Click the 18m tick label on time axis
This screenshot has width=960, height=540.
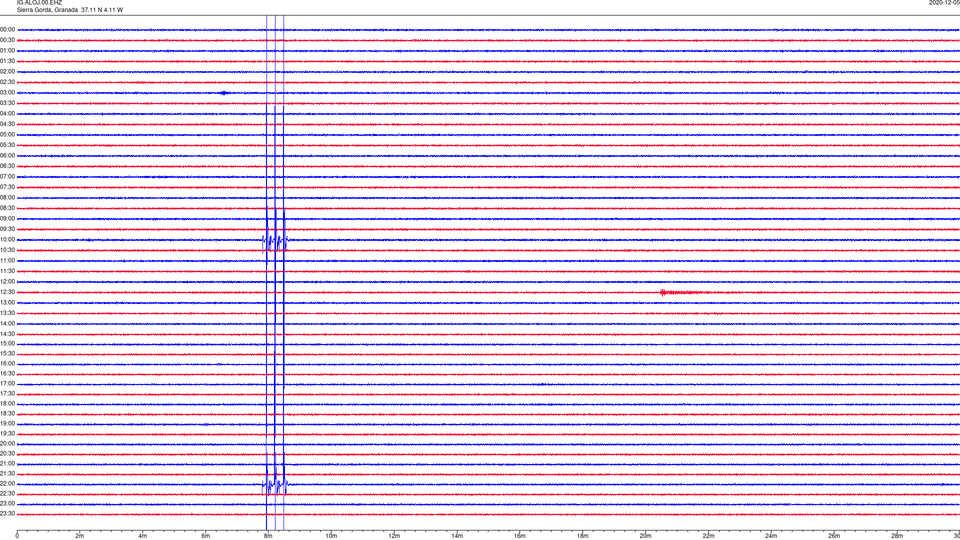coord(582,536)
